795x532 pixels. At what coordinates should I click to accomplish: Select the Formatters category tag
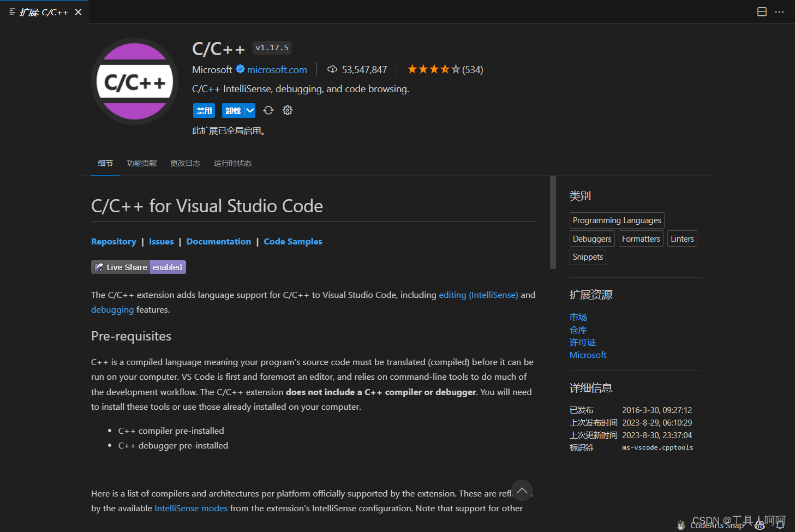click(x=641, y=238)
